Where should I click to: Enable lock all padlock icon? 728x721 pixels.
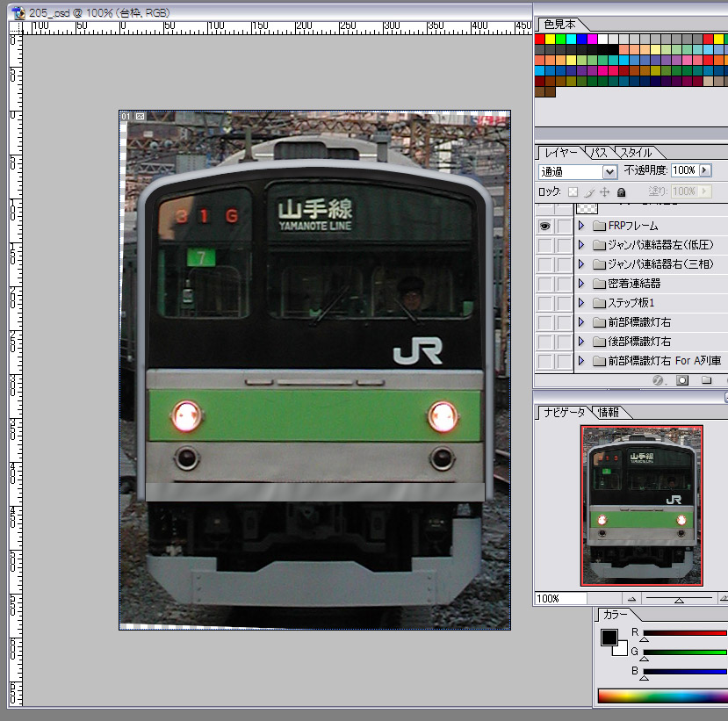[x=621, y=191]
